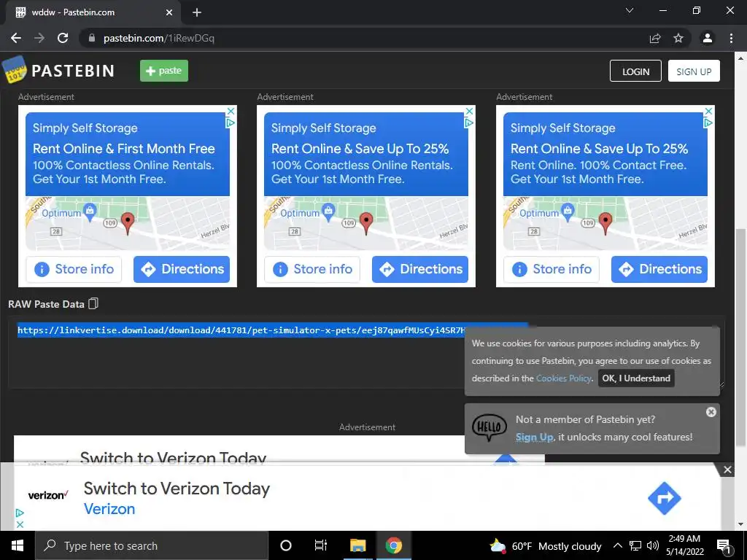Click the green paste button
747x560 pixels.
pos(164,71)
